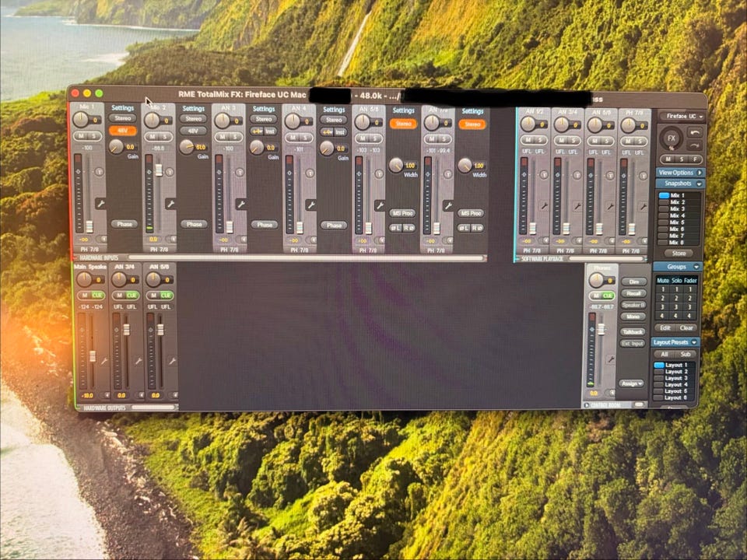
Task: Toggle 48V phantom power on Mic 1
Action: (x=122, y=131)
